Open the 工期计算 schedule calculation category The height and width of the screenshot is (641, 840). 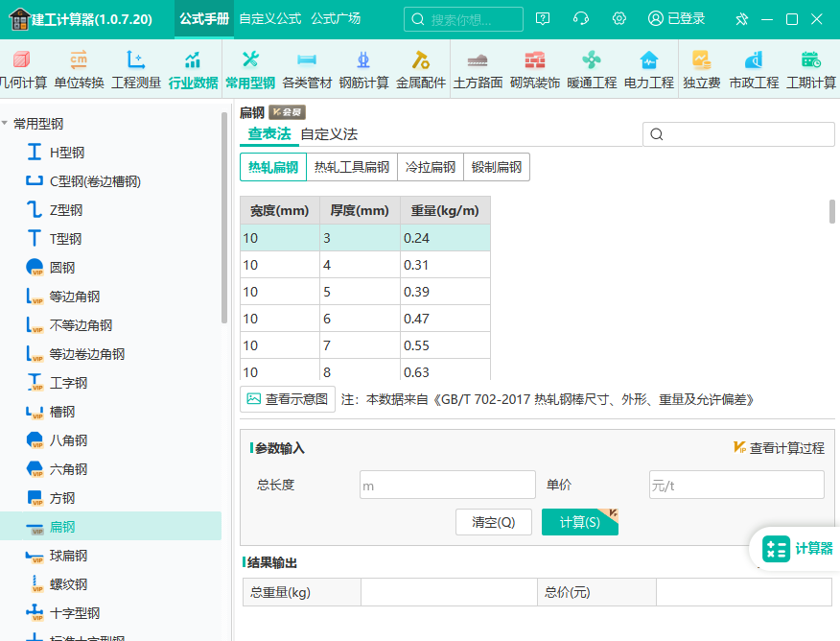(810, 70)
